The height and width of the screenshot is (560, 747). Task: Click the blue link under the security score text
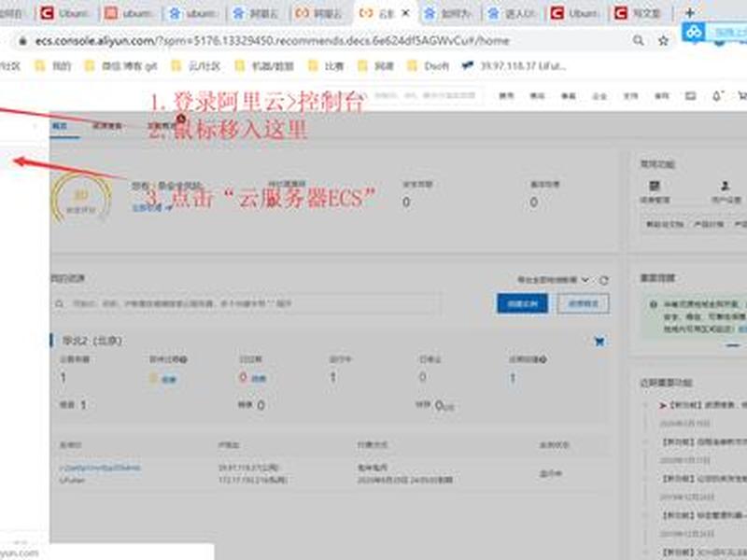point(152,208)
